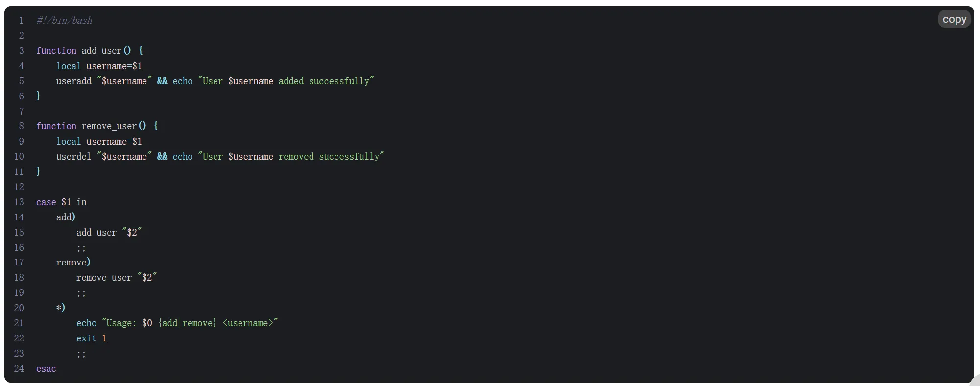The width and height of the screenshot is (980, 386).
Task: Click the remove_user "$2" call on line 18
Action: point(117,278)
